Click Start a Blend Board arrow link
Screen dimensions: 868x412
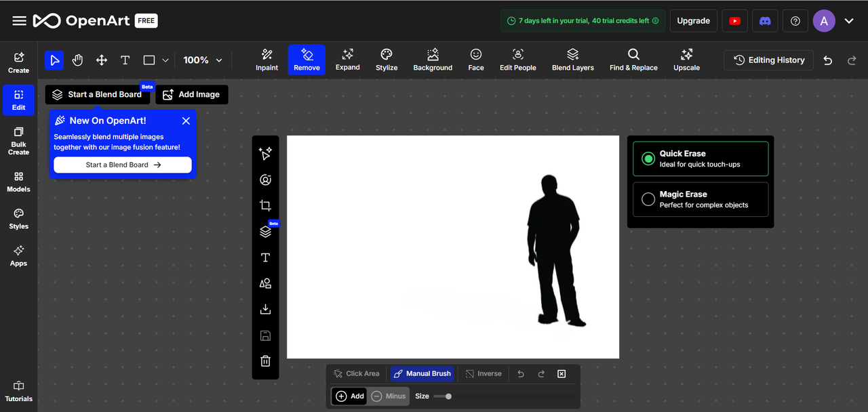pyautogui.click(x=123, y=165)
